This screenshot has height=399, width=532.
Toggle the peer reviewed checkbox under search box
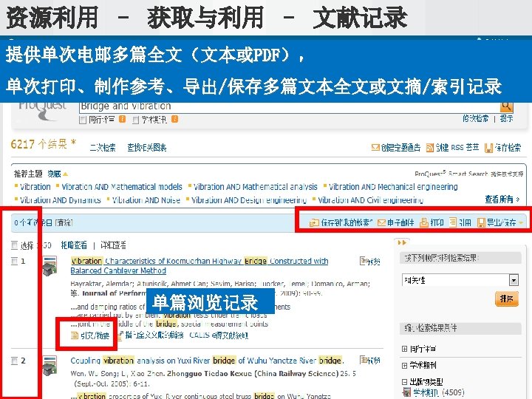(x=83, y=120)
